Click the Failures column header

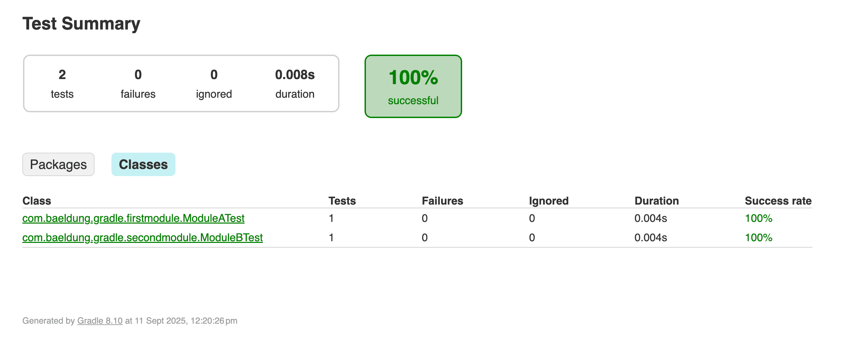pos(442,200)
